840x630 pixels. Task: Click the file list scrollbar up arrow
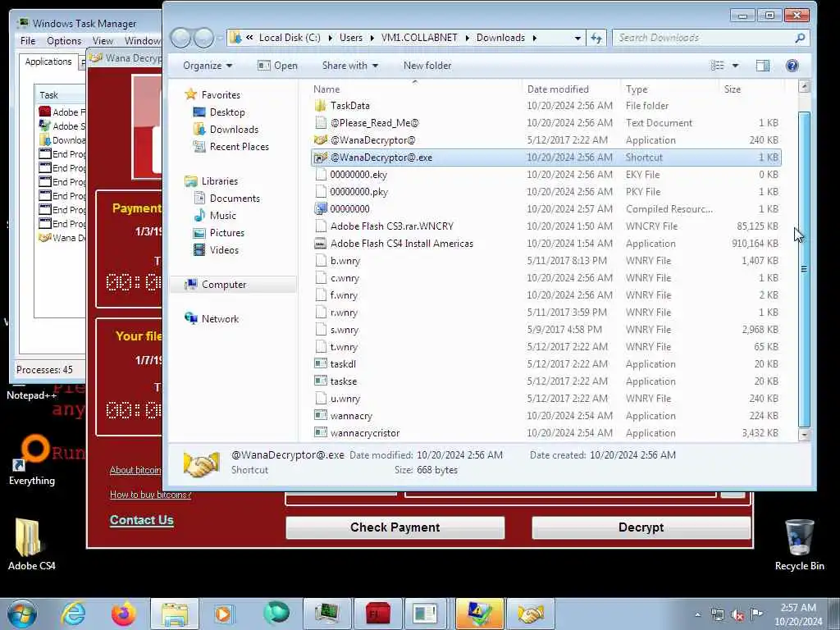click(804, 86)
